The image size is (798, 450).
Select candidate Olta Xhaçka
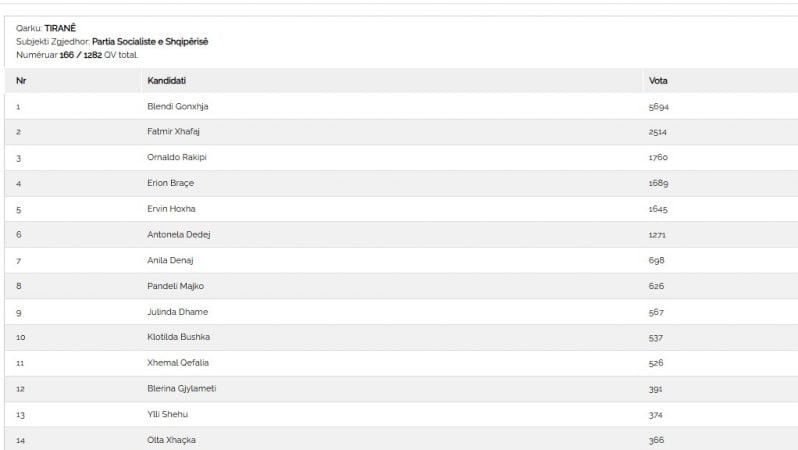[x=172, y=440]
